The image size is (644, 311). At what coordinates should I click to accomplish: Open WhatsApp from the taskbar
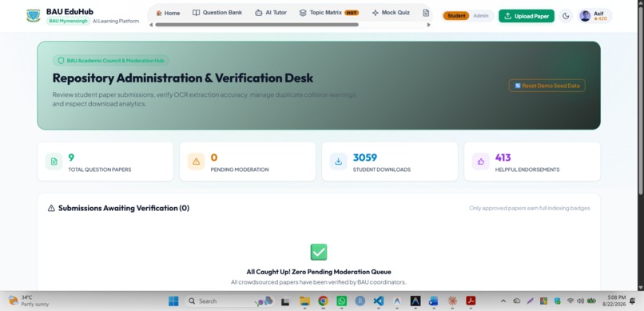342,301
